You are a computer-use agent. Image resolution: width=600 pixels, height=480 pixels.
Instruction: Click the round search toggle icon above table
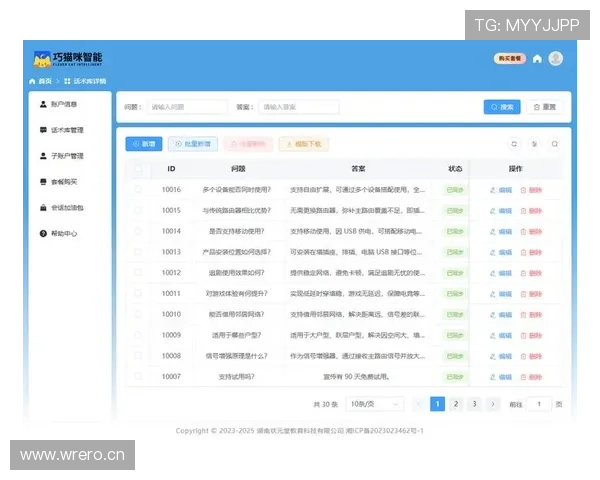pyautogui.click(x=554, y=144)
